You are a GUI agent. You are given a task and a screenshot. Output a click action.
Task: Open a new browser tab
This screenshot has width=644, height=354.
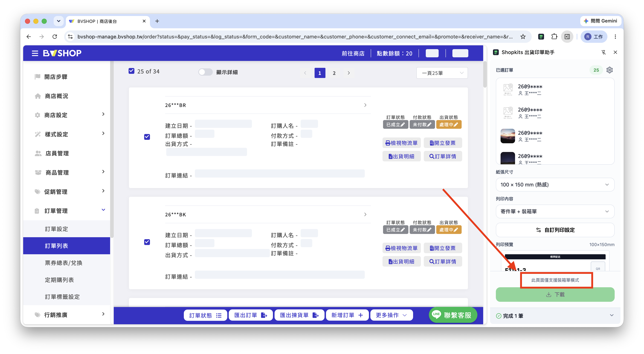(157, 21)
